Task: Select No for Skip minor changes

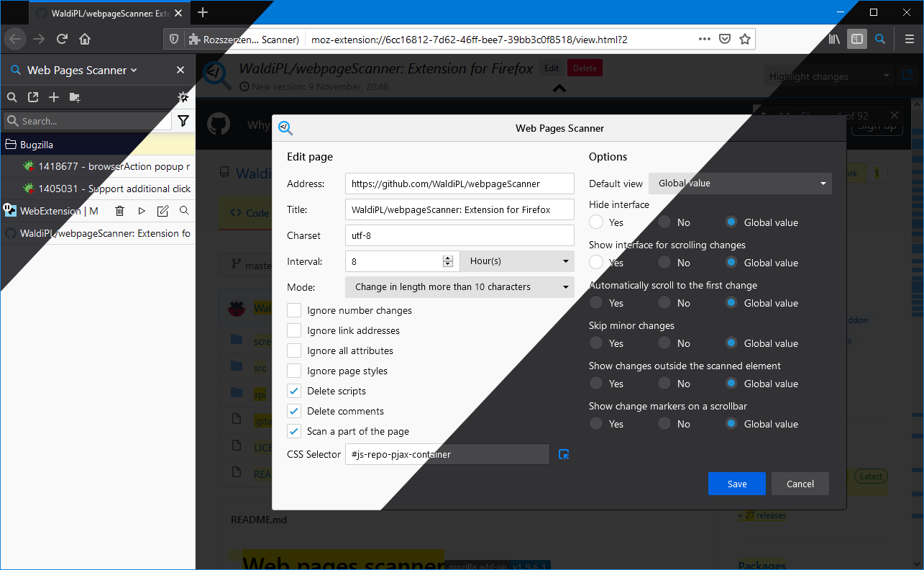Action: (664, 343)
